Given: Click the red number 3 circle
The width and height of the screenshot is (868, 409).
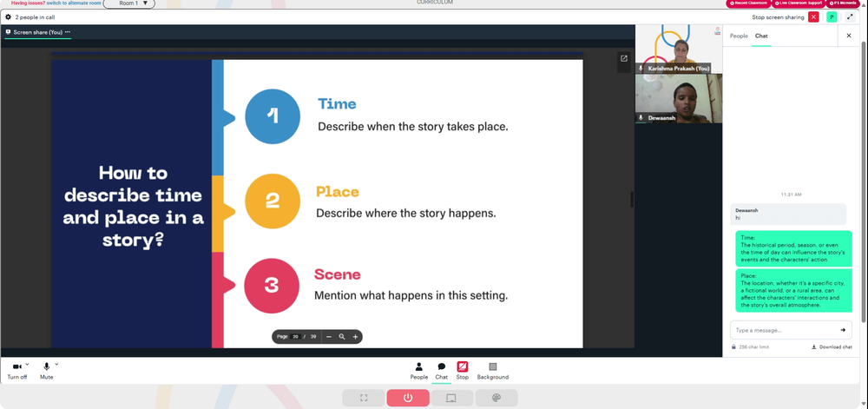Looking at the screenshot, I should (272, 286).
